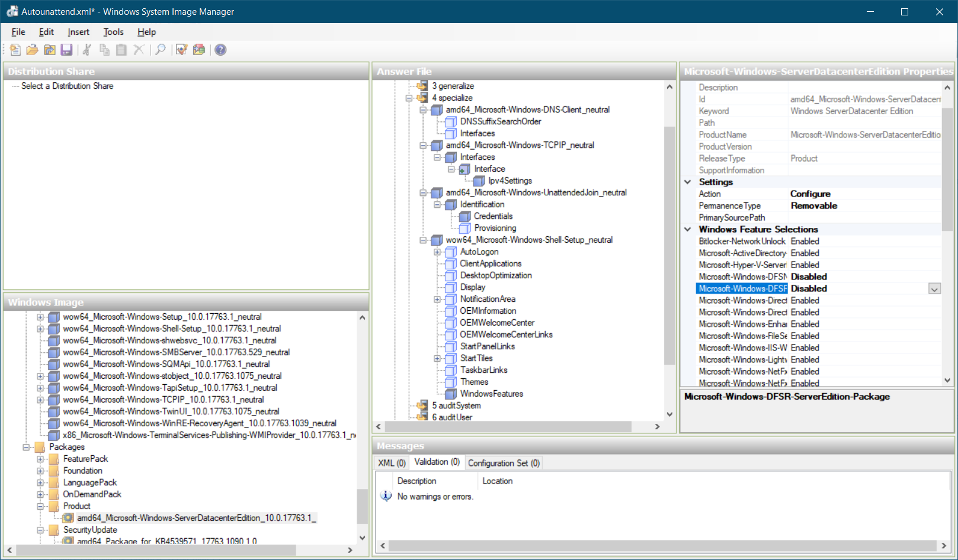Click the Location column header in Messages
Viewport: 958px width, 560px height.
point(498,481)
